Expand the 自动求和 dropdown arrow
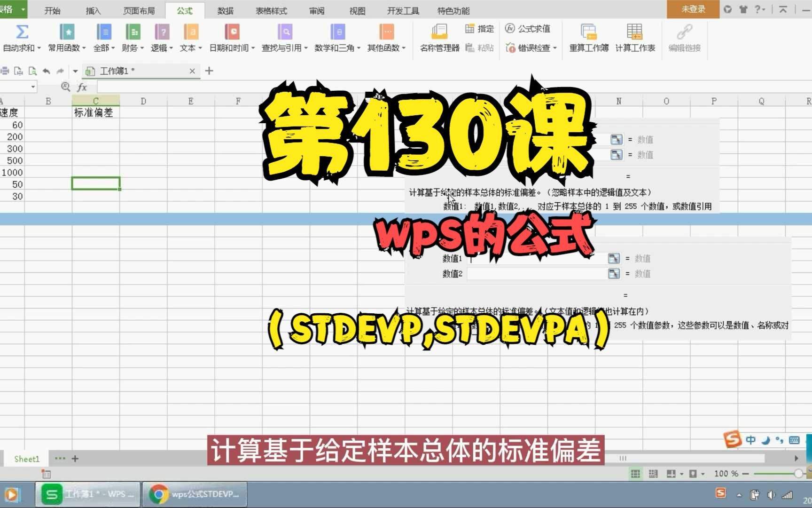This screenshot has width=812, height=508. (39, 48)
